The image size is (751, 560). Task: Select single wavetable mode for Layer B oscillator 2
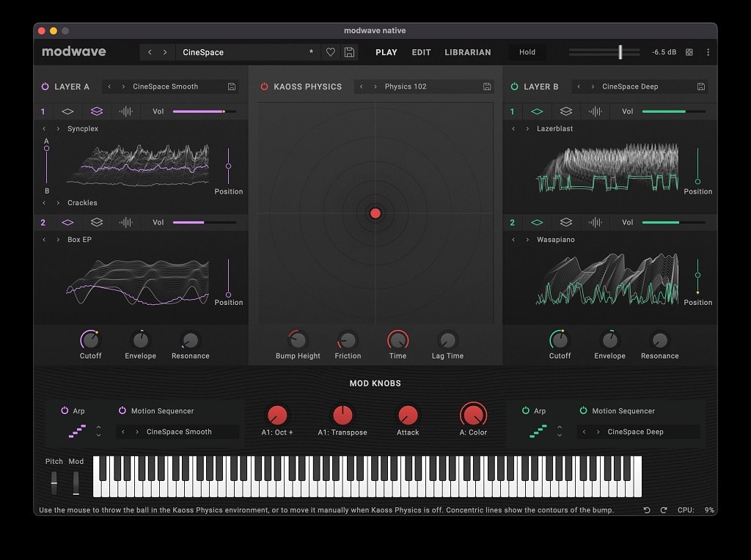537,223
